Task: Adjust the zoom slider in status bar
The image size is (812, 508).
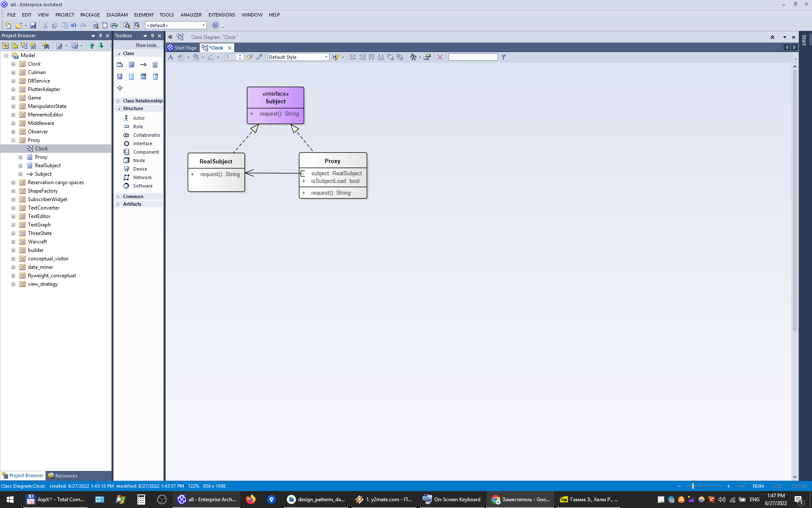Action: 693,486
